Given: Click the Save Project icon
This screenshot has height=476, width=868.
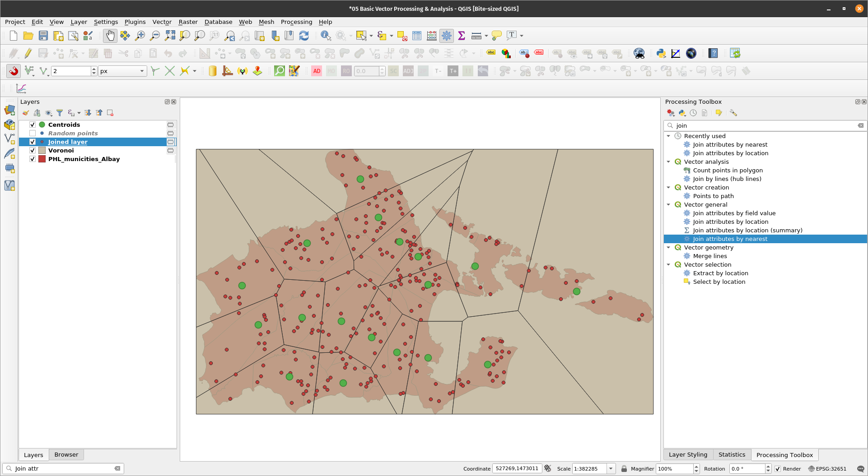Looking at the screenshot, I should pos(43,36).
